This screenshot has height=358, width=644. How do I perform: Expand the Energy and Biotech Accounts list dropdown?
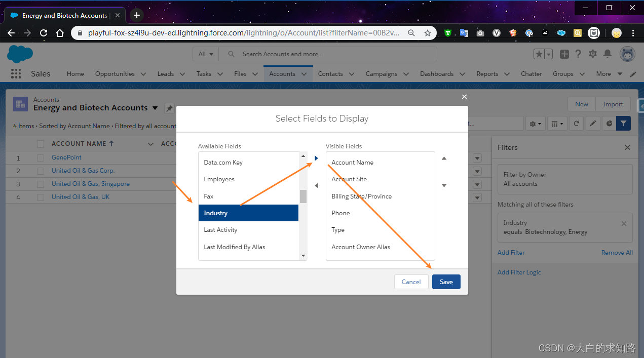pyautogui.click(x=155, y=107)
